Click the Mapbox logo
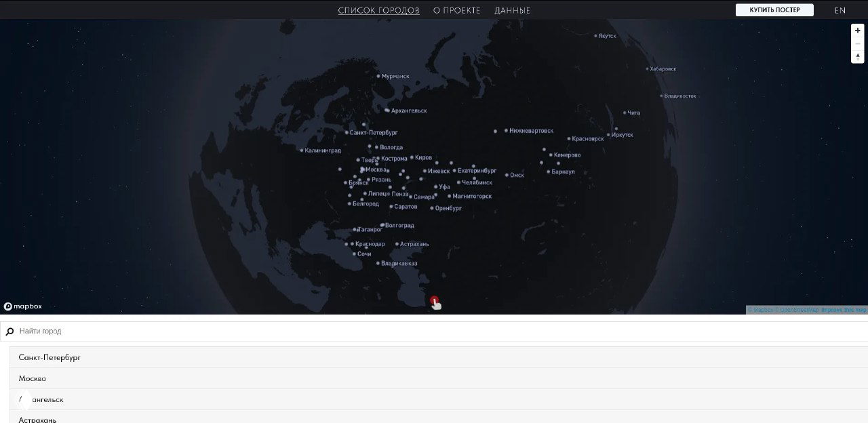 pyautogui.click(x=23, y=306)
